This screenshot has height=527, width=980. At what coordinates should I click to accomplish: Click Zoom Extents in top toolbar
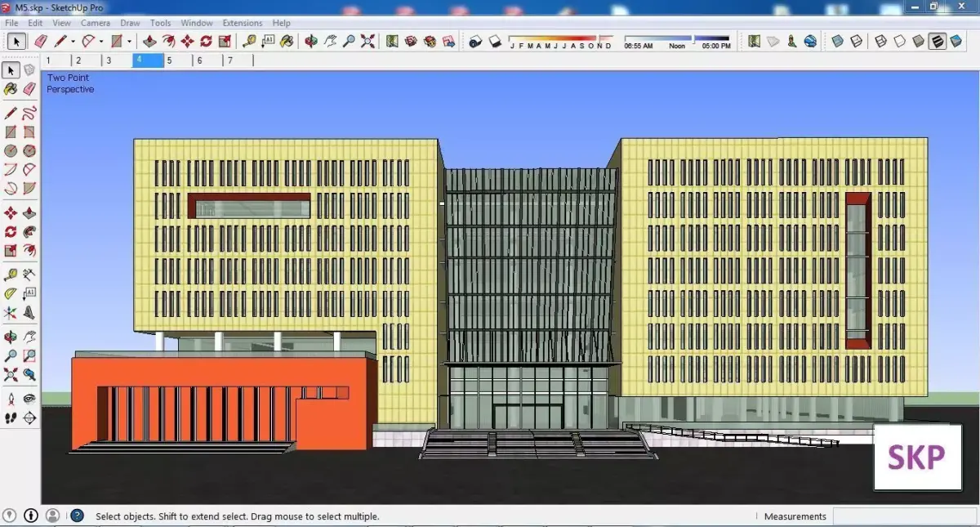click(x=367, y=41)
